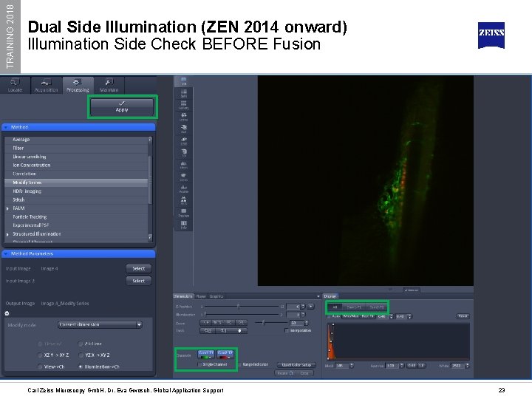
Task: Click the collapse circle below Output Image
Action: point(7,313)
